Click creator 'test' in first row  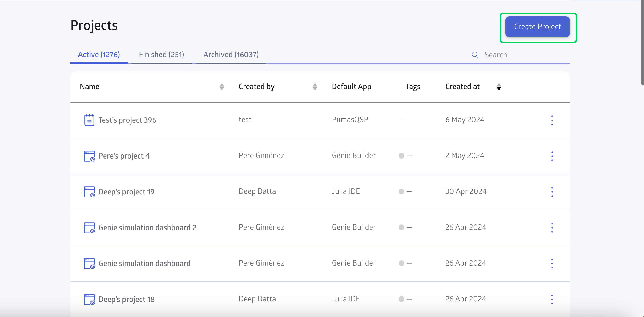tap(245, 120)
